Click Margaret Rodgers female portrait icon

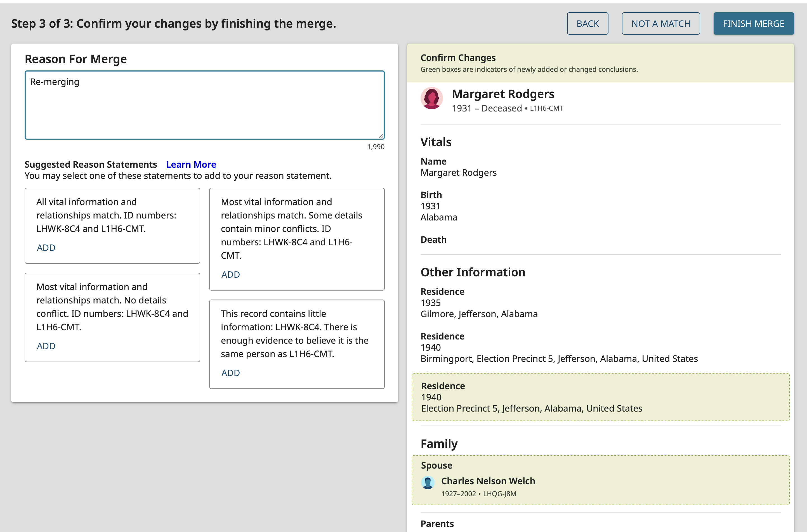[x=431, y=98]
